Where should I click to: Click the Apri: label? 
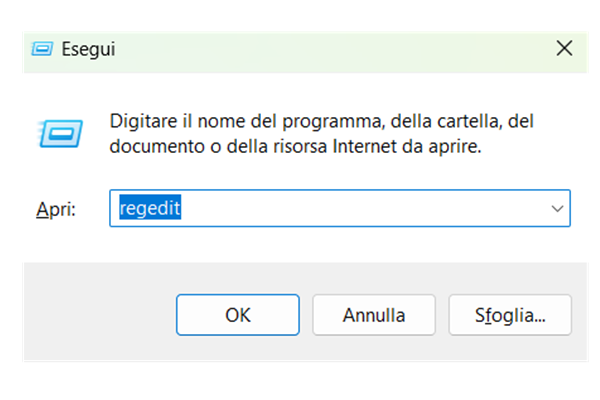[55, 209]
